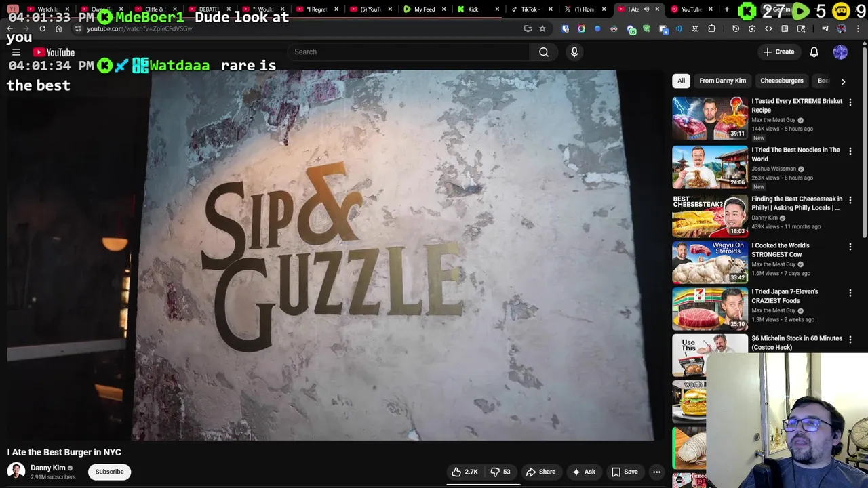Click the Sip & Guzzle video player
Viewport: 868px width, 488px height.
330,256
